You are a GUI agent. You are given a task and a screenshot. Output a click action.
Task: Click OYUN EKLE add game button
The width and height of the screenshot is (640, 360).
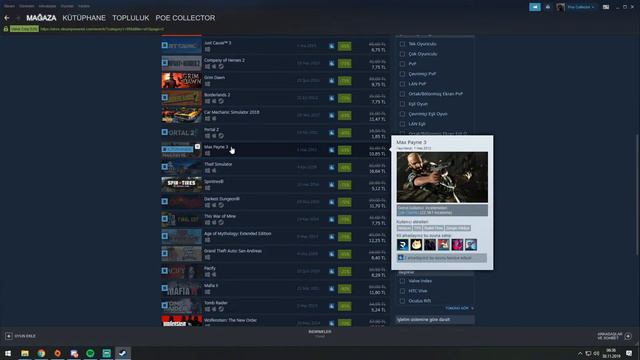[x=20, y=336]
